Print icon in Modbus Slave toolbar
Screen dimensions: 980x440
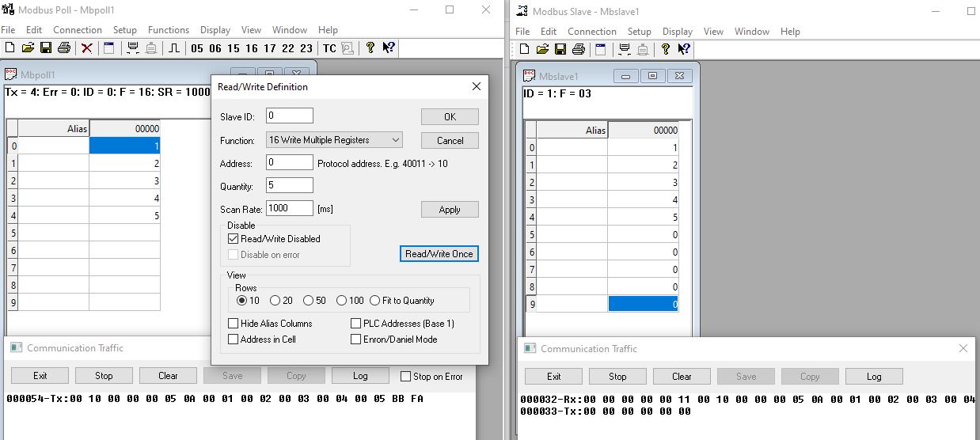pyautogui.click(x=579, y=49)
